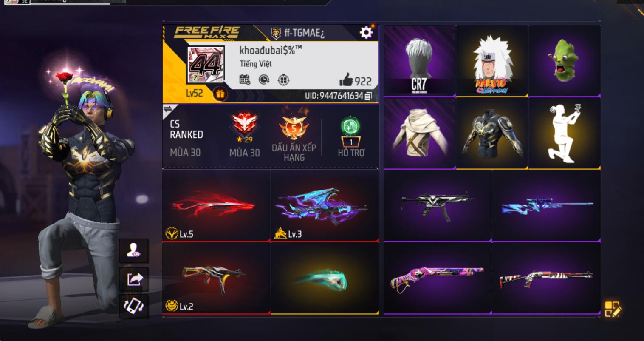Image resolution: width=644 pixels, height=341 pixels.
Task: Open the HỖ TRỢ support badge
Action: coord(351,137)
